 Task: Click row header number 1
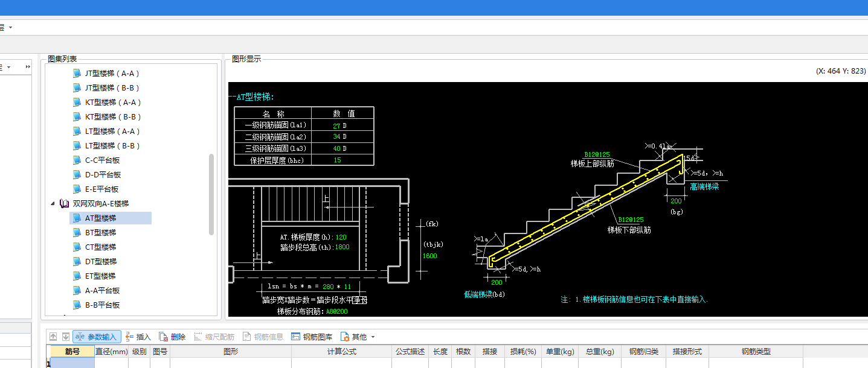tap(48, 364)
